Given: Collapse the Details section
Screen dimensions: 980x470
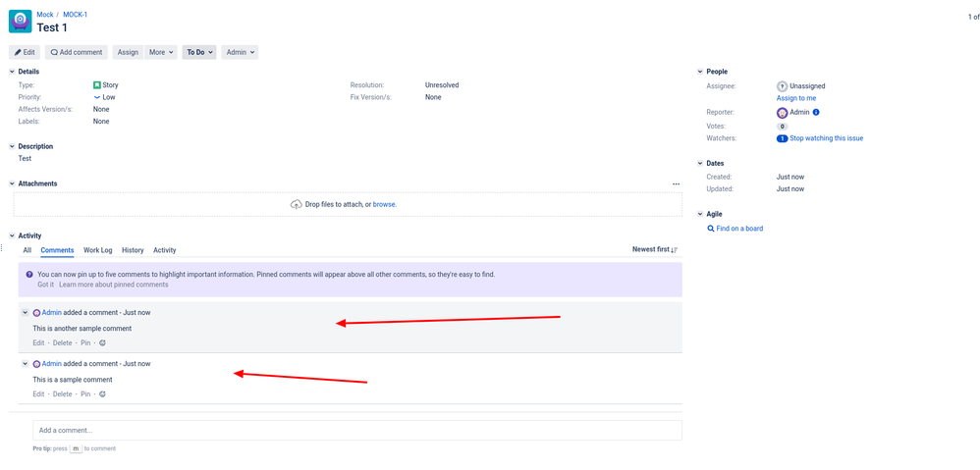Looking at the screenshot, I should pyautogui.click(x=13, y=72).
